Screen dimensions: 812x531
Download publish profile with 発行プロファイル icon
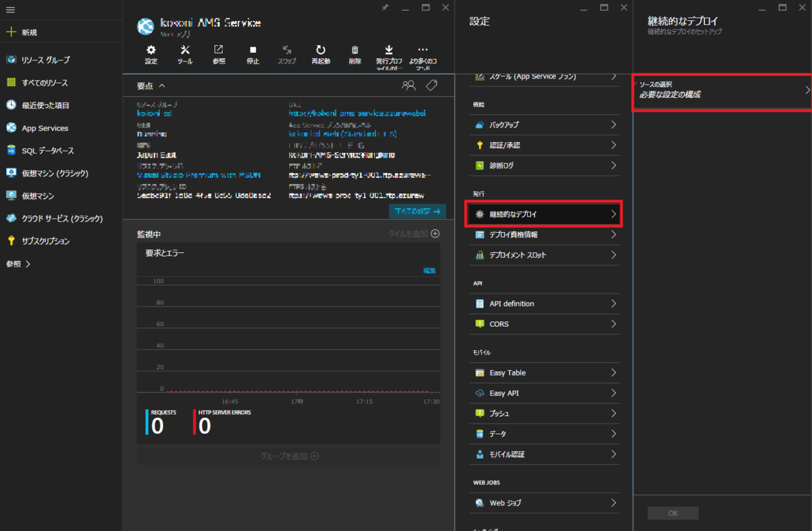coord(389,54)
